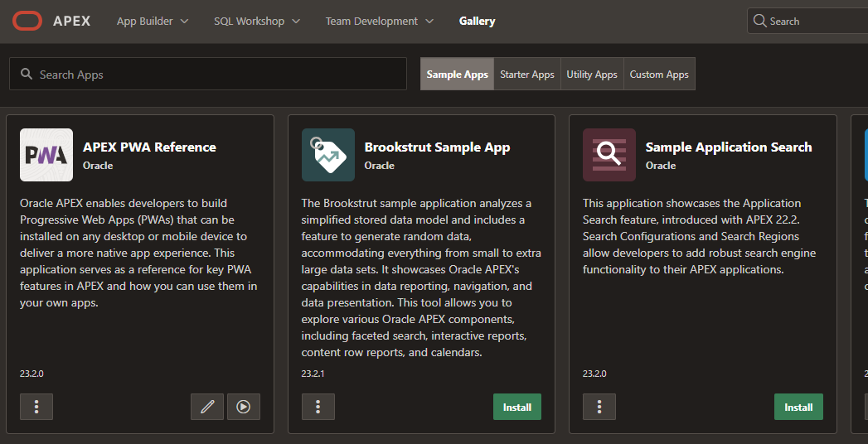
Task: Click the Oracle APEX logo
Action: (x=27, y=21)
